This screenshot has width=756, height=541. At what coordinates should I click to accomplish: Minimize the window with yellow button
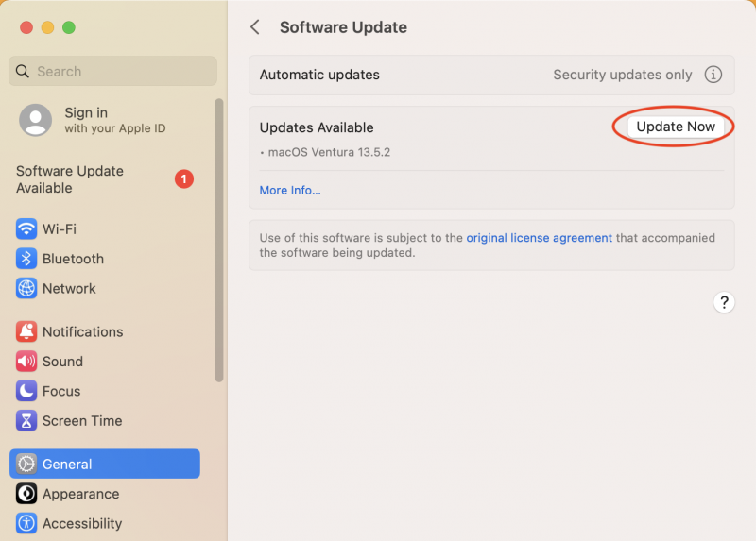tap(48, 27)
